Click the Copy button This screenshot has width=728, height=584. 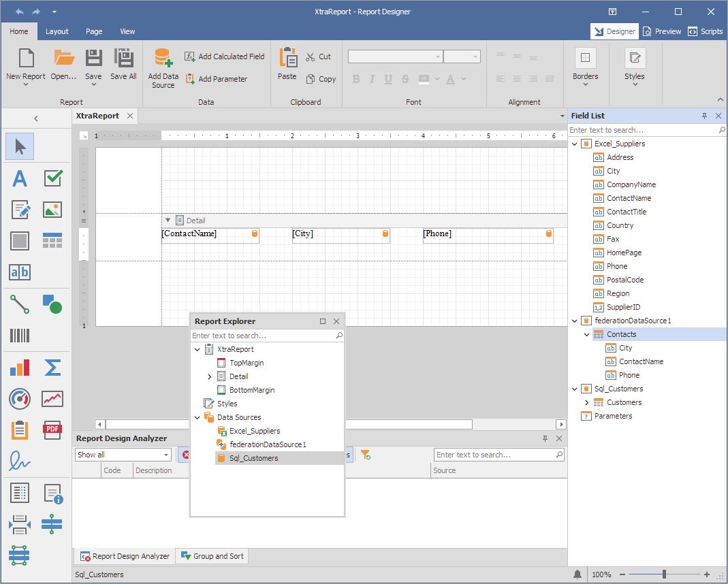(x=321, y=79)
